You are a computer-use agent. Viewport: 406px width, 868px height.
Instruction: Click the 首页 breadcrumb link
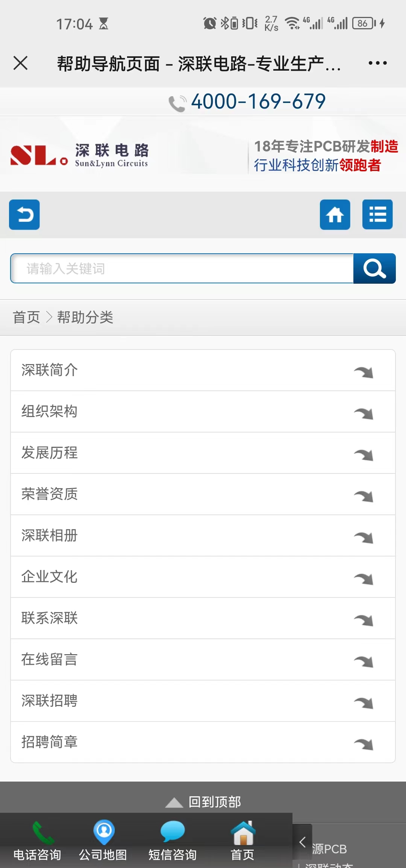26,318
